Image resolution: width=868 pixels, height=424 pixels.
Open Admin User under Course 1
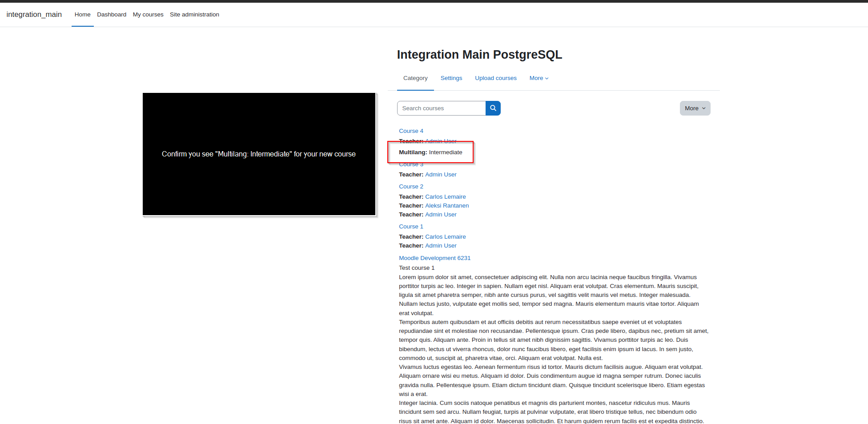point(441,246)
